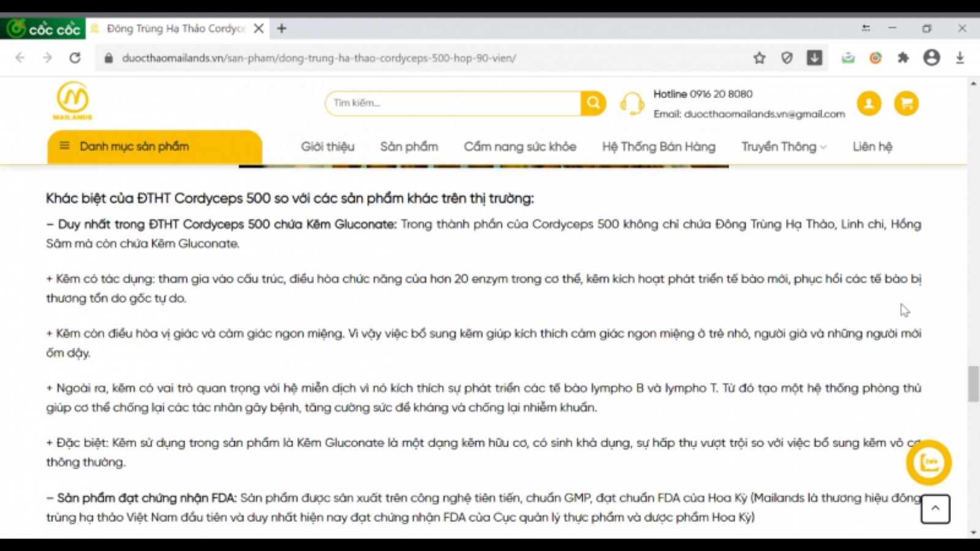This screenshot has height=551, width=980.
Task: Click heading 'Khác biệt của ĐTHT Cordyceps 500'
Action: 290,198
